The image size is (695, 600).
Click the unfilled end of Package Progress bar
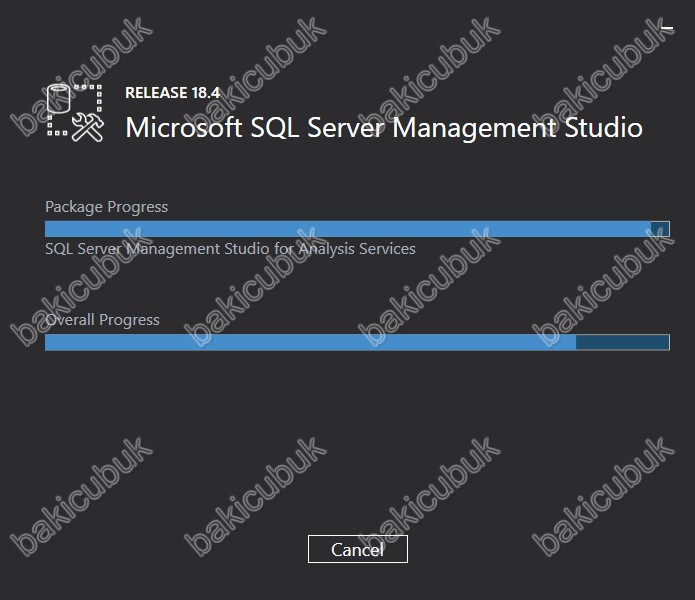(660, 229)
